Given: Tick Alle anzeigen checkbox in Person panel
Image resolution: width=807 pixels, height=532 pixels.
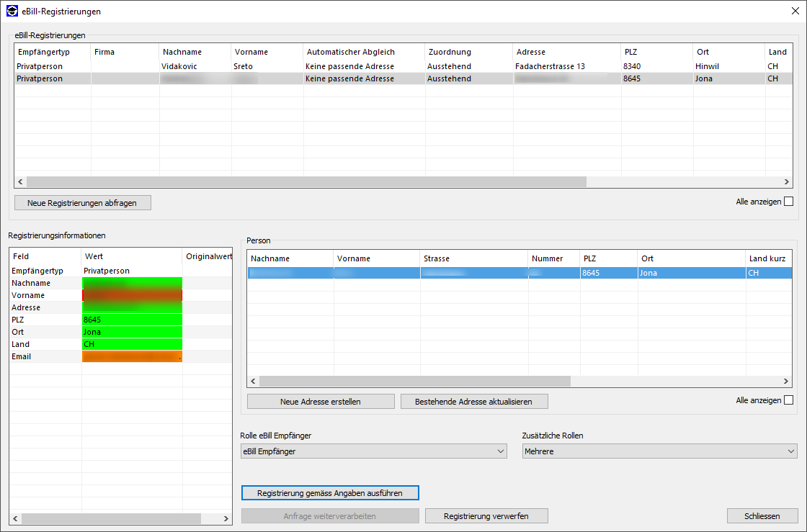Looking at the screenshot, I should click(788, 400).
